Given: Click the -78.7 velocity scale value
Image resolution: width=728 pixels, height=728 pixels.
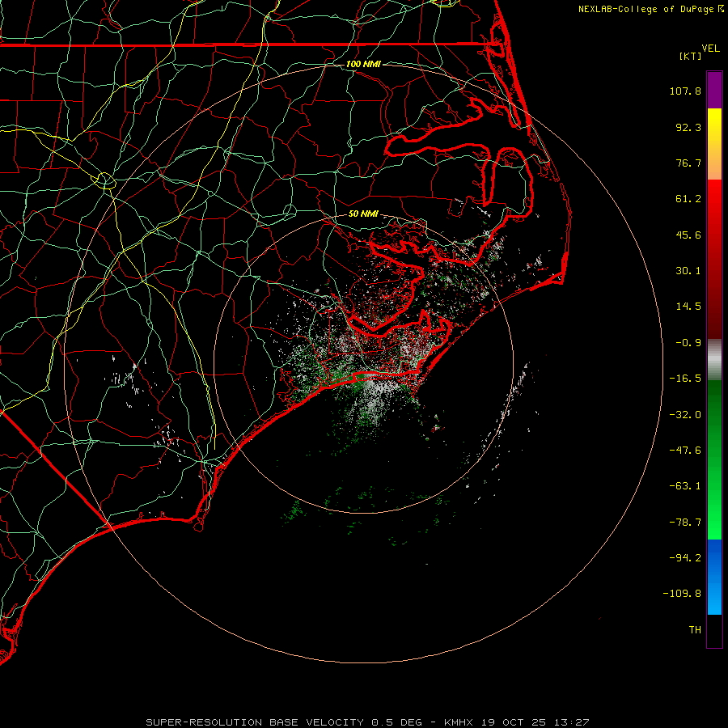Looking at the screenshot, I should pyautogui.click(x=685, y=523).
